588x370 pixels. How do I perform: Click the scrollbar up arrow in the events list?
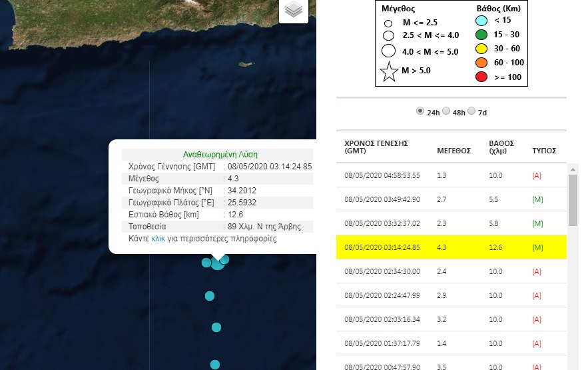573,170
